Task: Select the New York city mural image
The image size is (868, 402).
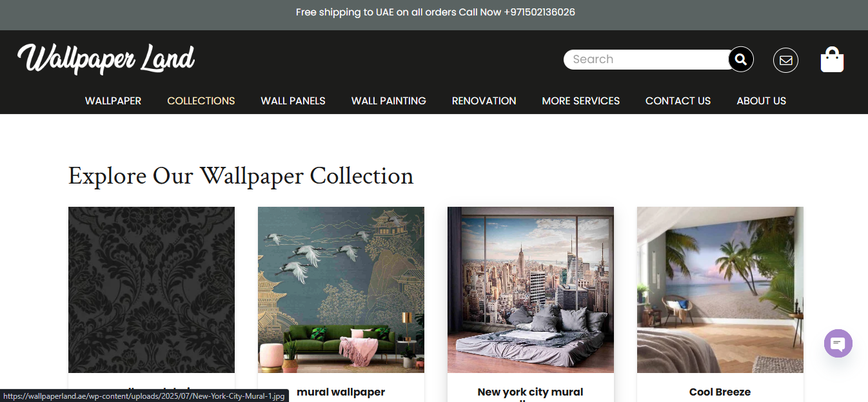Action: click(531, 290)
